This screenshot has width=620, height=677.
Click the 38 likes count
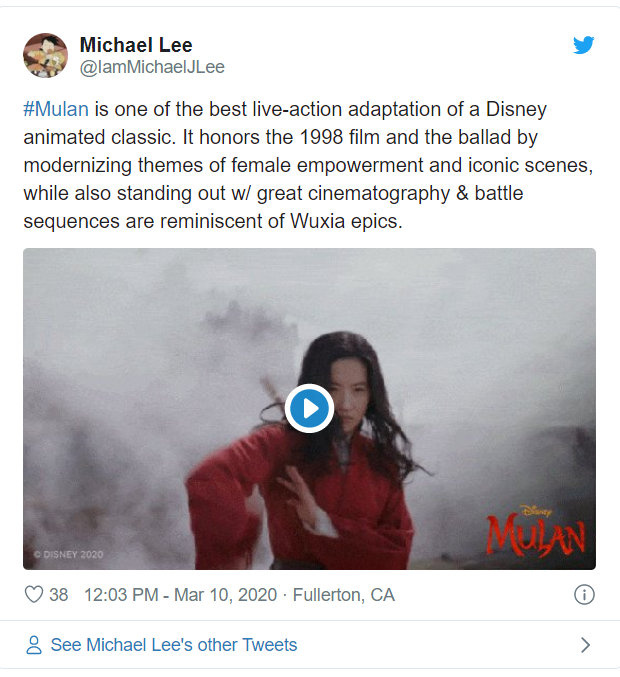point(59,595)
